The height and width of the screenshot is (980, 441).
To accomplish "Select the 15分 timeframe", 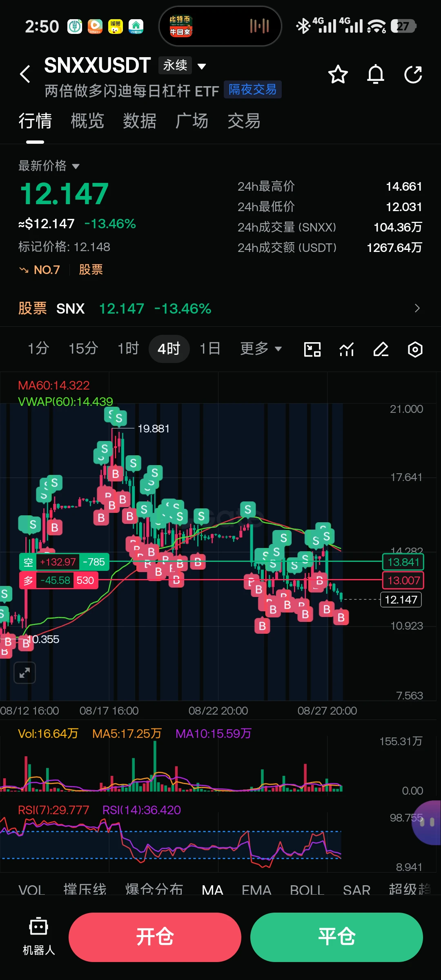I will (x=83, y=349).
